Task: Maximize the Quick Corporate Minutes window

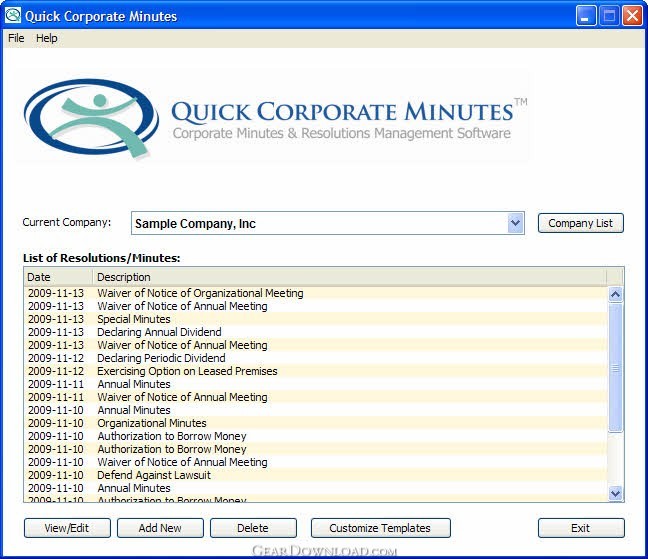Action: [609, 16]
